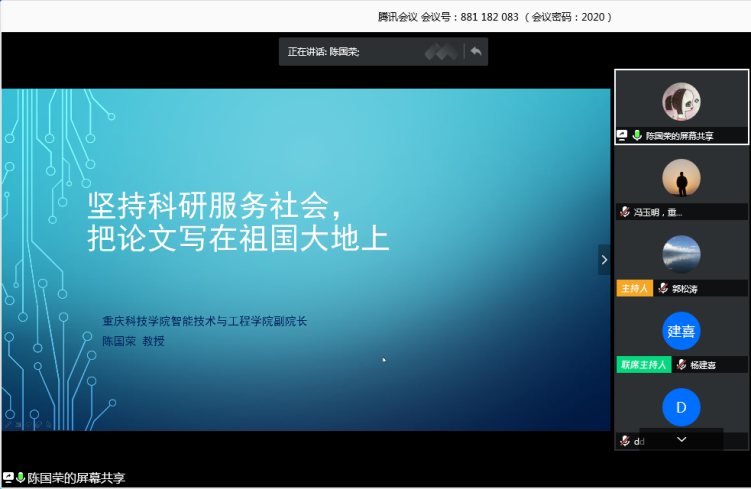The height and width of the screenshot is (489, 751).
Task: Click the green mic icon at bottom-left of main view
Action: [x=21, y=478]
